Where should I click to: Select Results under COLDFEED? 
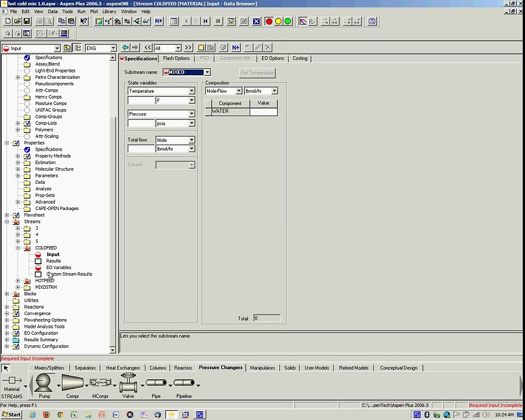(x=54, y=261)
